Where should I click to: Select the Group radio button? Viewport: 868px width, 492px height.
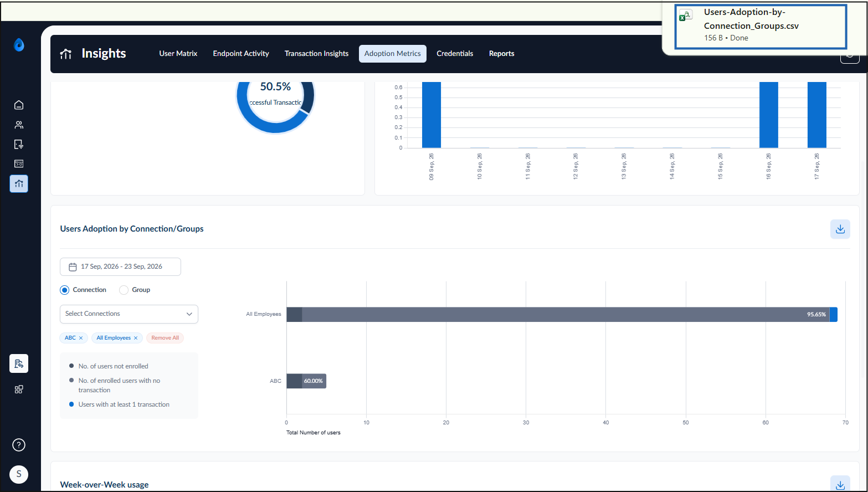click(x=124, y=290)
